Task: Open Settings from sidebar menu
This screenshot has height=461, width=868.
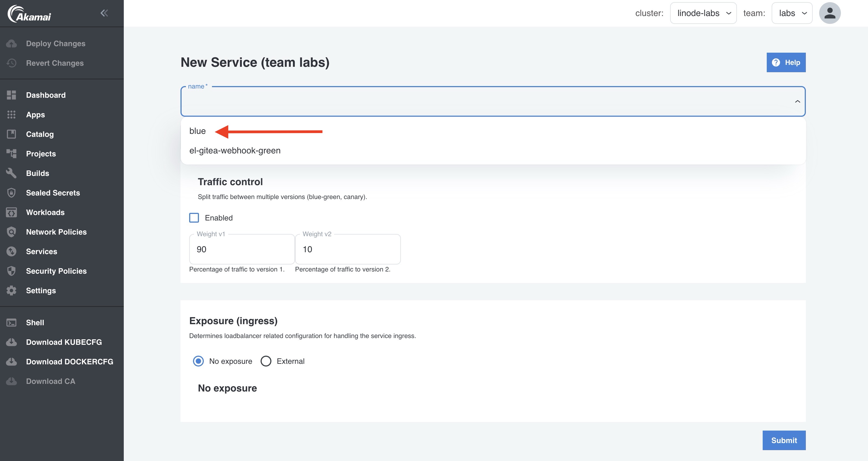Action: coord(41,291)
